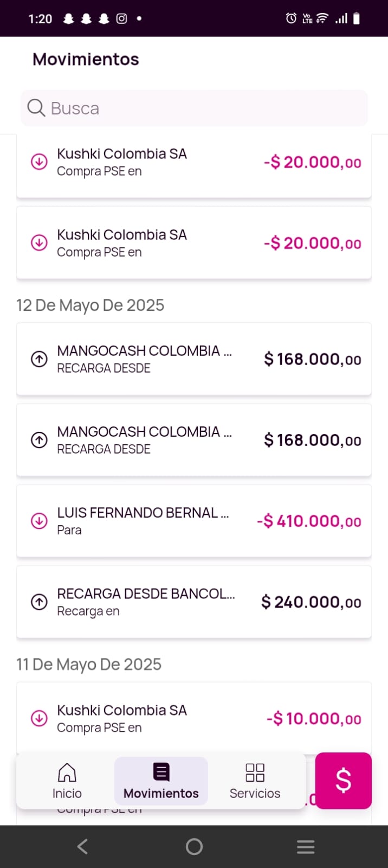388x868 pixels.
Task: Tap the search magnifier icon
Action: (36, 108)
